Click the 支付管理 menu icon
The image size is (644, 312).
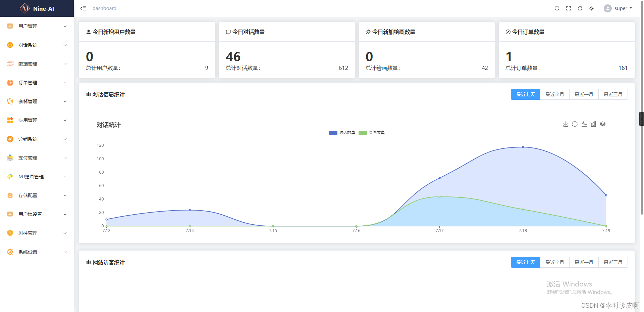tap(10, 158)
